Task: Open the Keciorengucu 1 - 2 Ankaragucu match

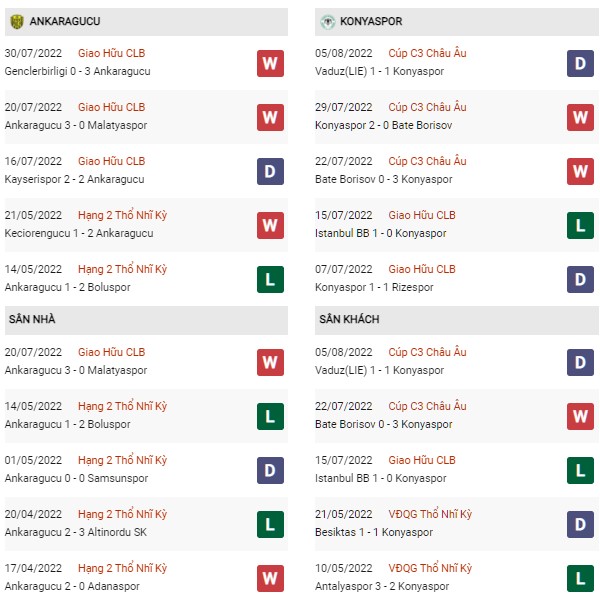Action: 79,233
